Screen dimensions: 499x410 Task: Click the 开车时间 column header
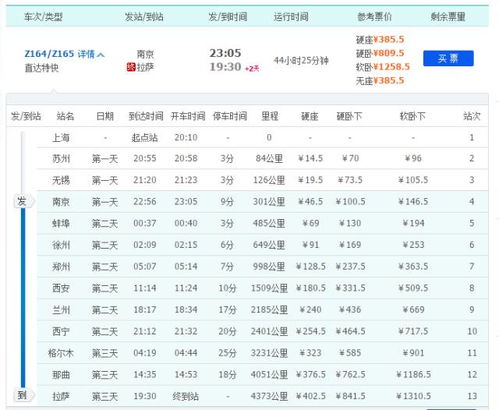pyautogui.click(x=188, y=116)
